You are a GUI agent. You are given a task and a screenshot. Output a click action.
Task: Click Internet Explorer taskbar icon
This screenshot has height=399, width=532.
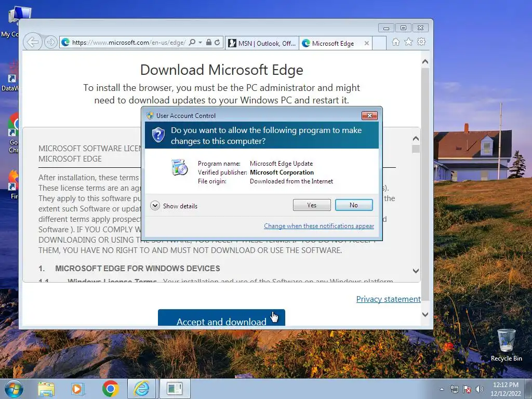coord(141,389)
